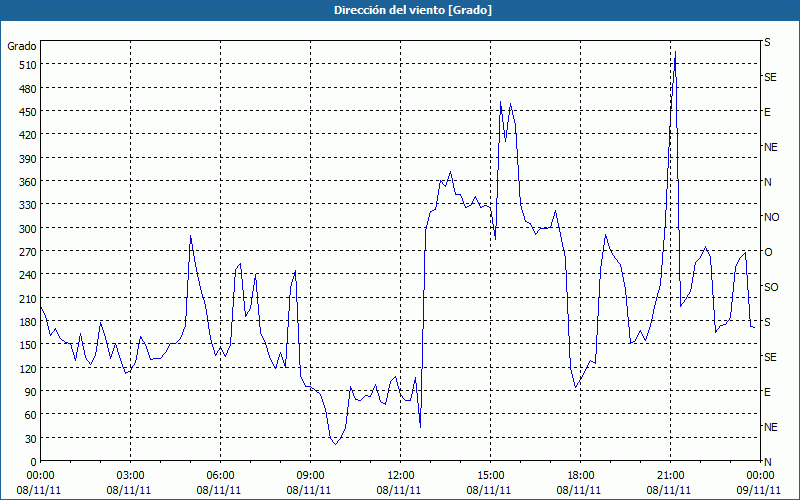800x500 pixels.
Task: Click the 'S' compass label aligned with 180
Action: tap(767, 322)
